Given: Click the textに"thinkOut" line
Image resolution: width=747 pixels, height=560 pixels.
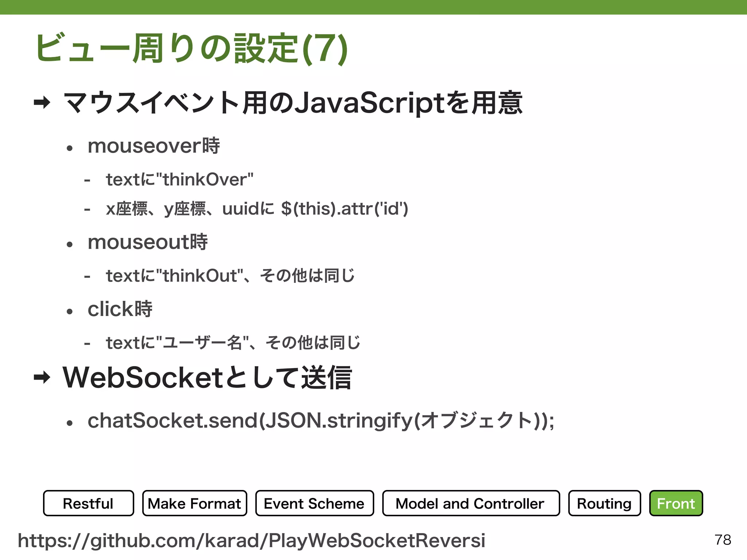Looking at the screenshot, I should point(230,276).
